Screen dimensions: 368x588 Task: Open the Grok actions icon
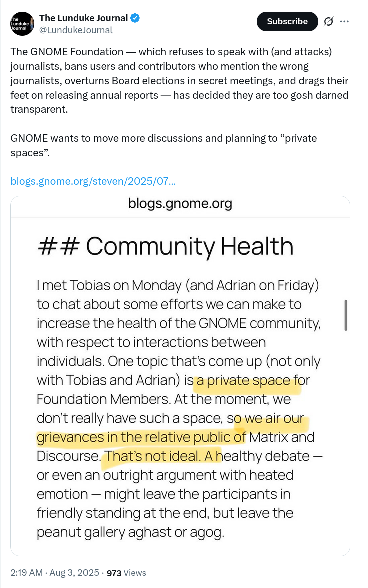pyautogui.click(x=328, y=21)
